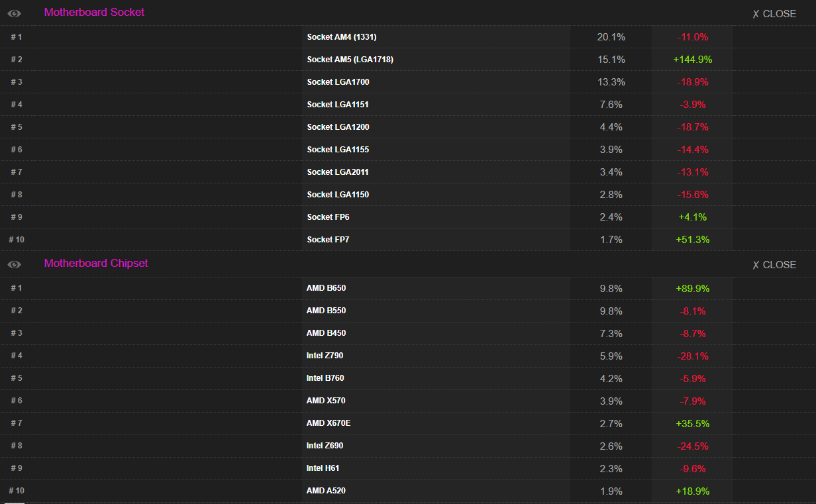816x504 pixels.
Task: Select Socket AM4 (1331) entry
Action: pos(340,37)
